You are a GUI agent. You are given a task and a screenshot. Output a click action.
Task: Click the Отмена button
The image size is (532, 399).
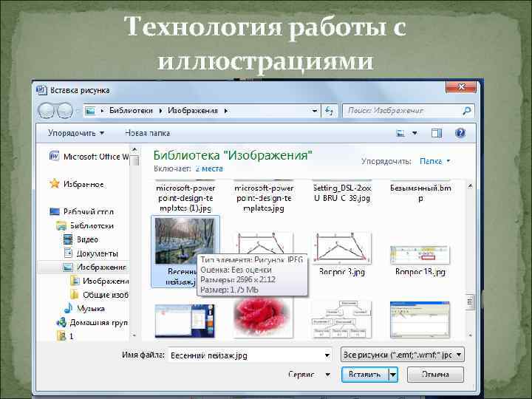point(435,375)
